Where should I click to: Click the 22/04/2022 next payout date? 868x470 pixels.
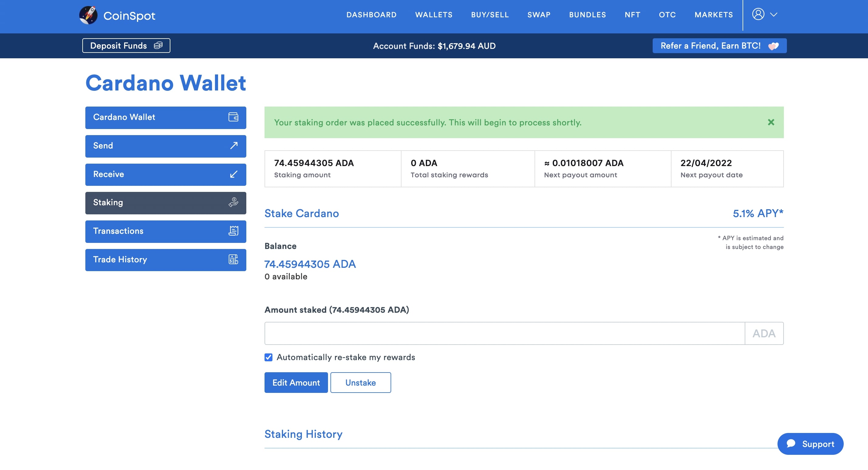[706, 163]
